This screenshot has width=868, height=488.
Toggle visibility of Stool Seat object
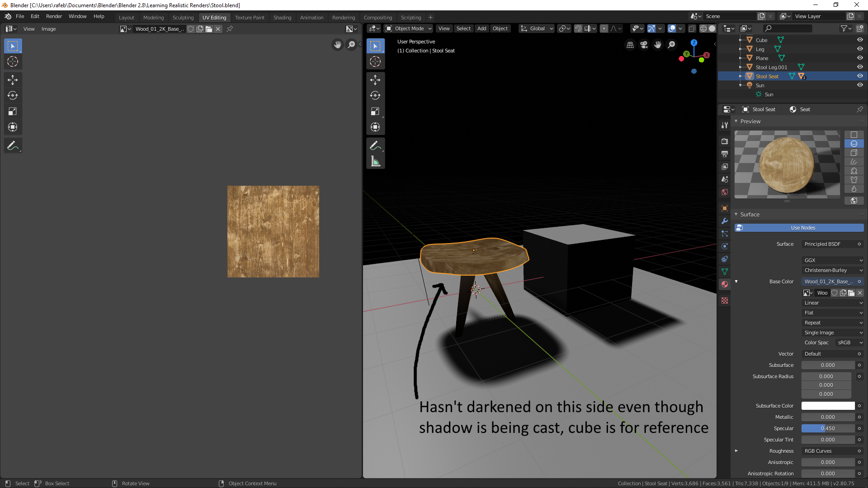pyautogui.click(x=860, y=75)
